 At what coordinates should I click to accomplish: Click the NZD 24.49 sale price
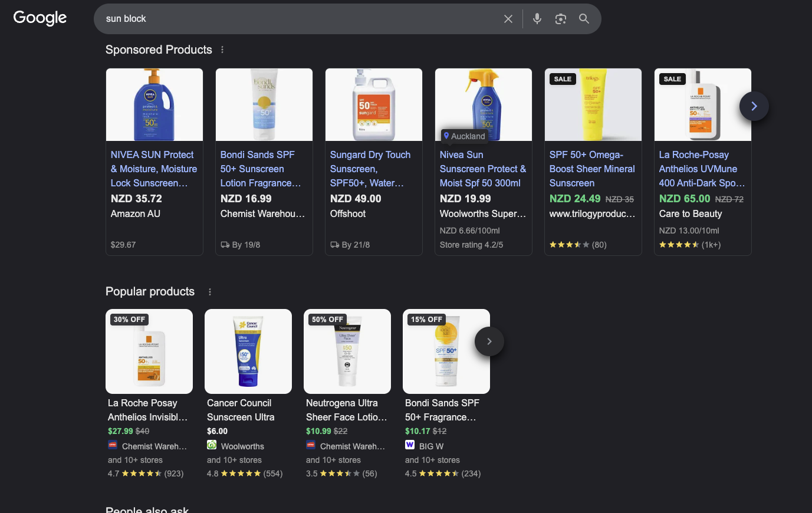point(575,199)
